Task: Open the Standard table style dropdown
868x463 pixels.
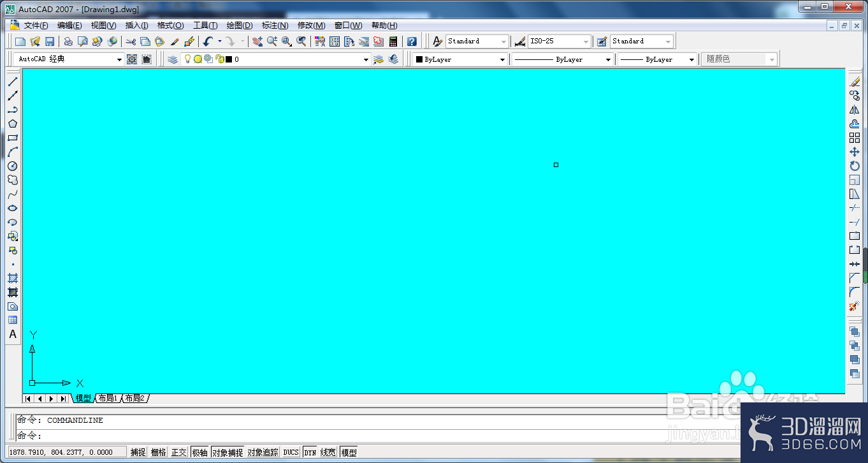Action: click(x=668, y=41)
